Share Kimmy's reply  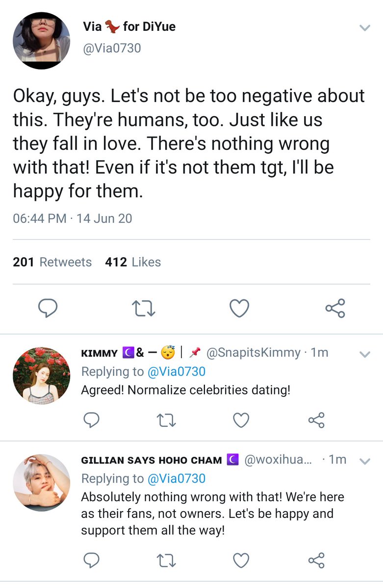tap(316, 420)
